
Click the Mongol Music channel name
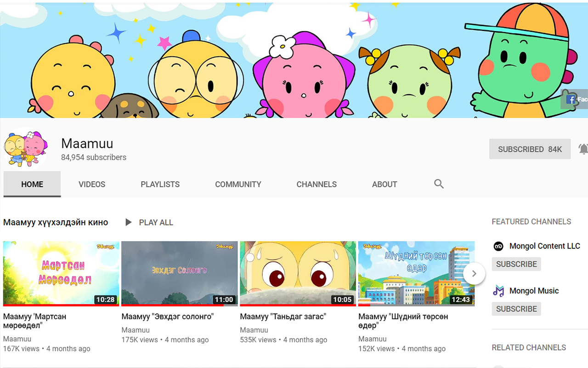coord(534,291)
